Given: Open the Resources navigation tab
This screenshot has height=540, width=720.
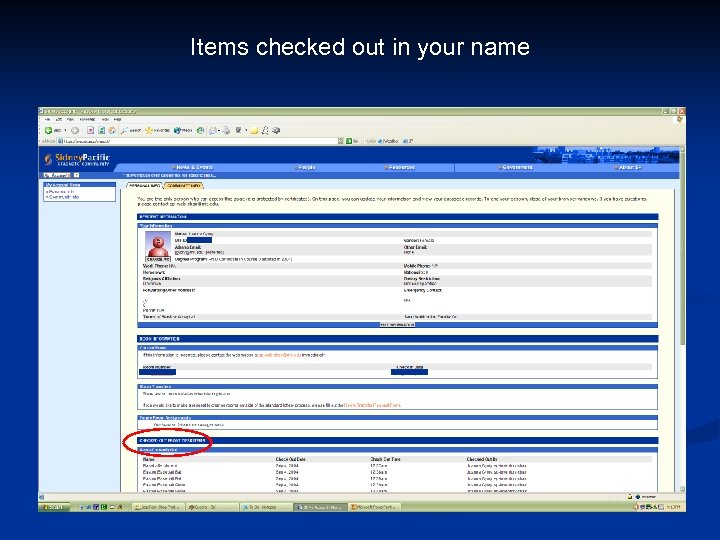Looking at the screenshot, I should click(x=400, y=167).
